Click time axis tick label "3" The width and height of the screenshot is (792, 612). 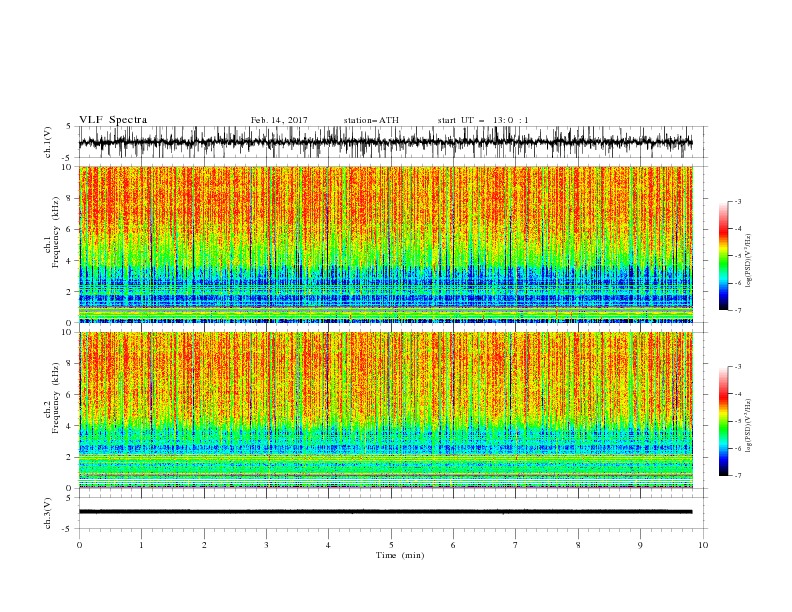tap(266, 545)
